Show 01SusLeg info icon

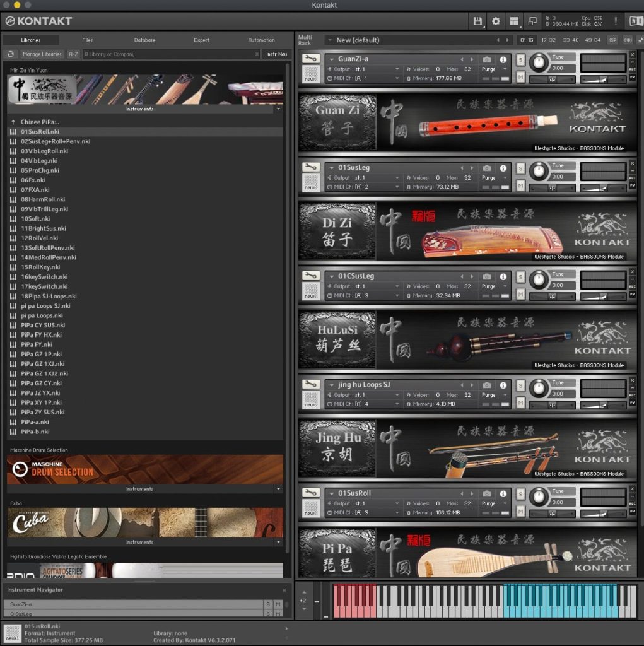503,168
